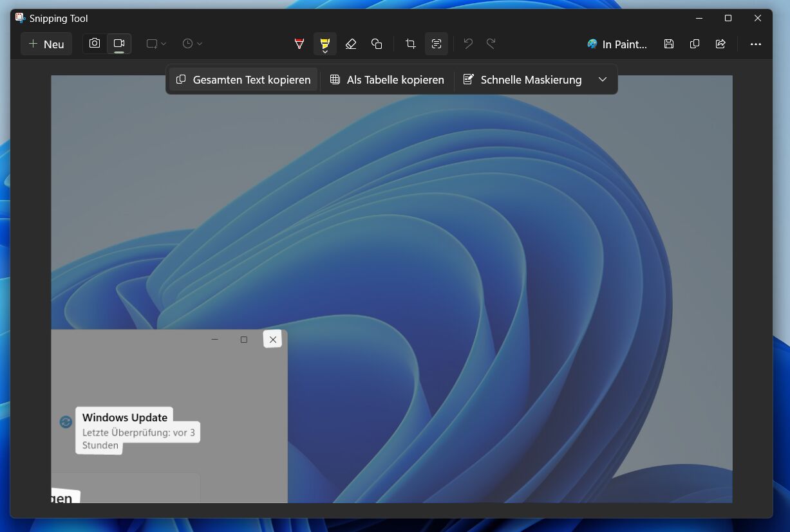Select the red ballpoint pen tool

[x=299, y=44]
